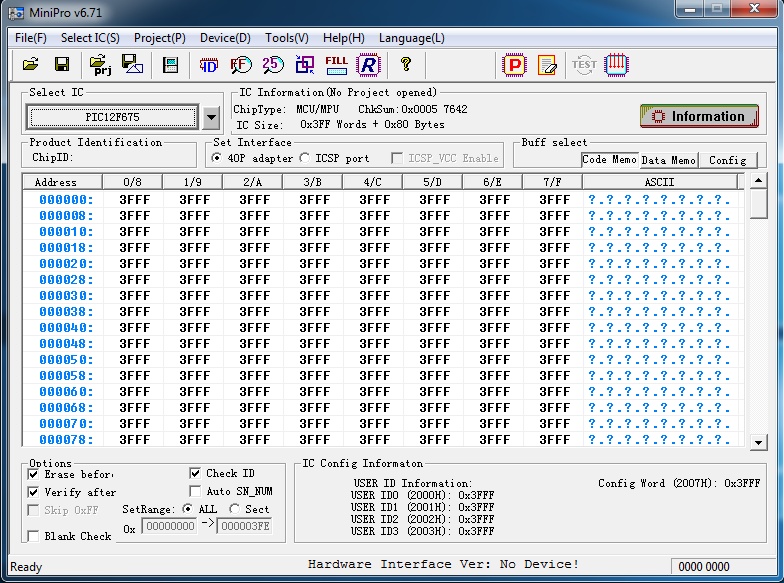Open the Language(L) menu
Screen dimensions: 784x583
412,38
